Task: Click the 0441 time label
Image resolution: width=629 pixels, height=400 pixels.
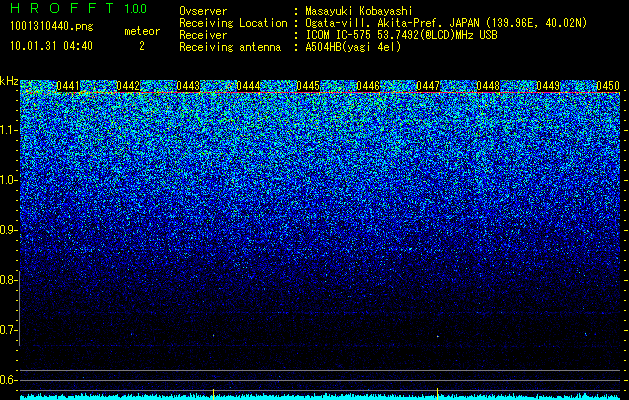Action: tap(68, 86)
